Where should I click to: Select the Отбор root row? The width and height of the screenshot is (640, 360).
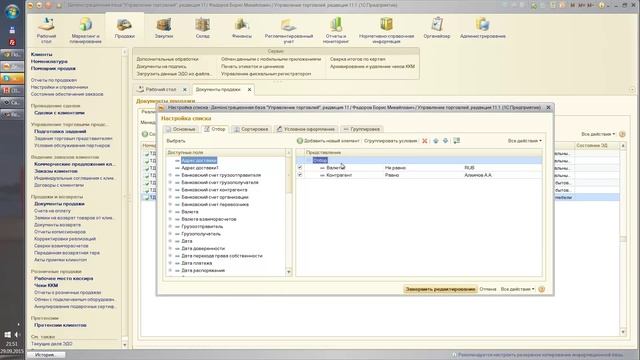419,160
